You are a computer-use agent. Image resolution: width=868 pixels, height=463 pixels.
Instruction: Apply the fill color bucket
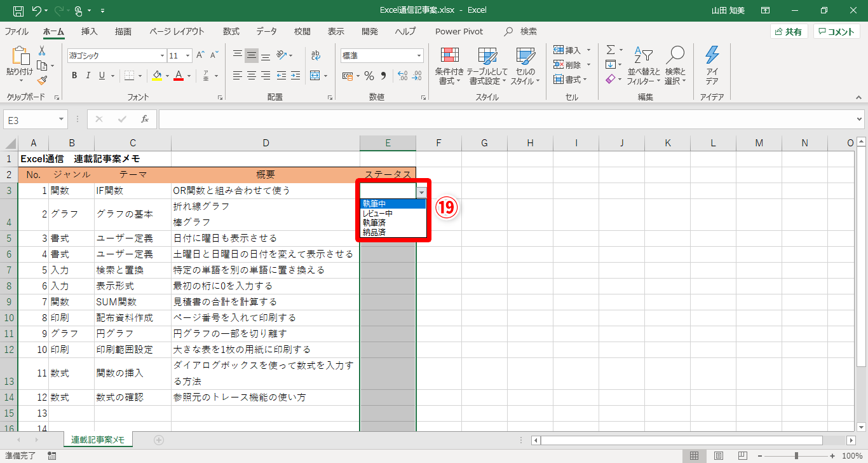point(158,76)
